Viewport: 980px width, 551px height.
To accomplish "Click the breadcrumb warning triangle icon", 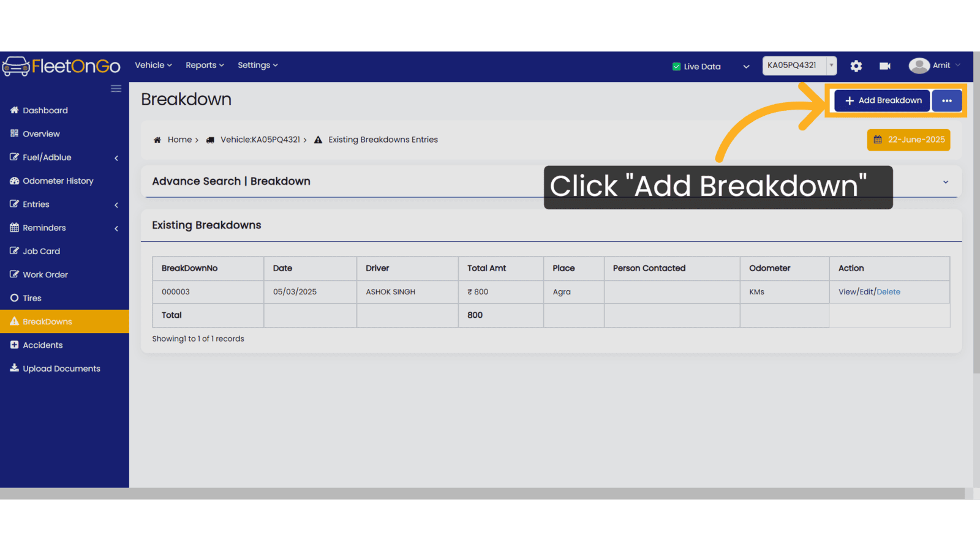I will 318,140.
